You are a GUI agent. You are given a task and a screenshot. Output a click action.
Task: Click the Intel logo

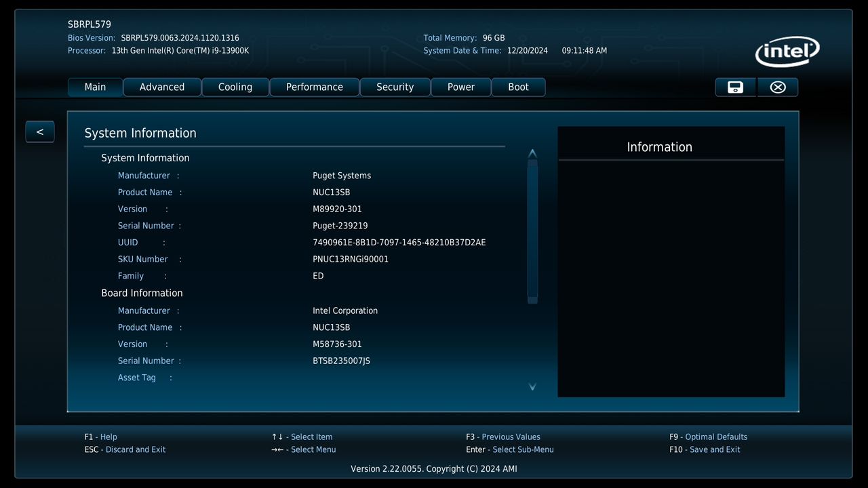(x=787, y=52)
